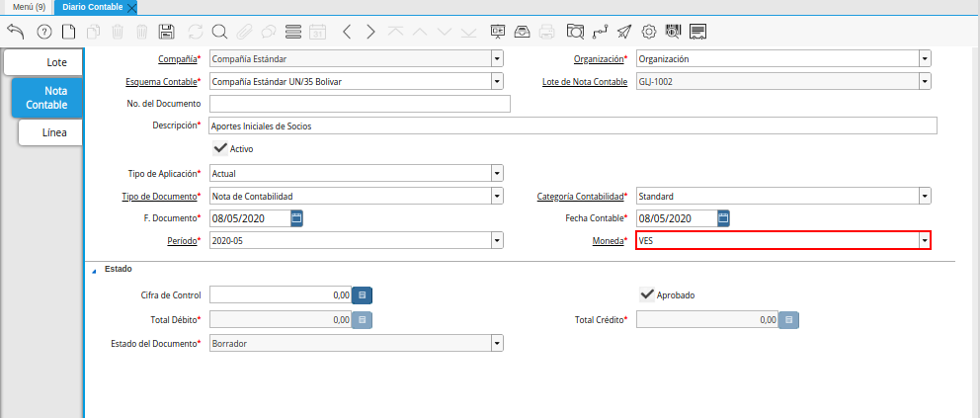Open record search with magnifier icon
Image resolution: width=980 pixels, height=418 pixels.
pyautogui.click(x=219, y=32)
